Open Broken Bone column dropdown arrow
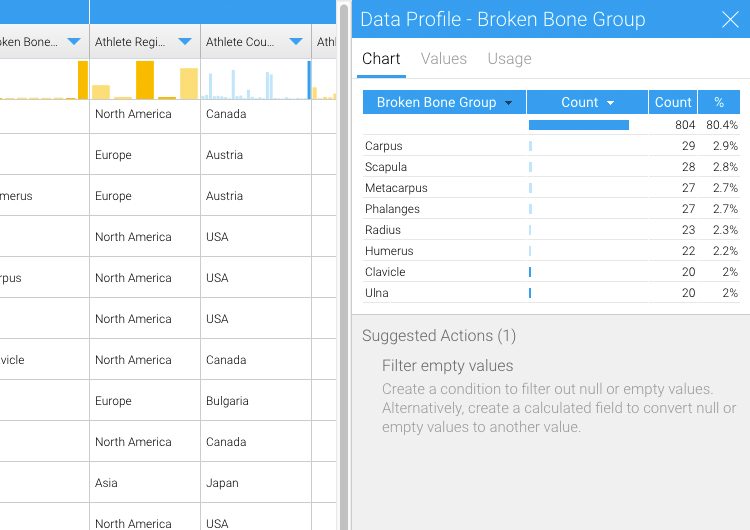750x530 pixels. [x=74, y=42]
